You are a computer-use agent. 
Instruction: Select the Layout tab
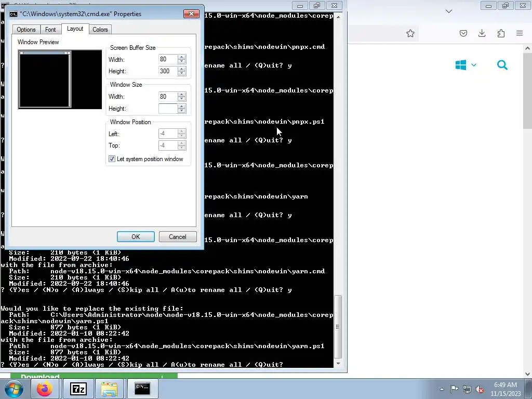[x=75, y=29]
